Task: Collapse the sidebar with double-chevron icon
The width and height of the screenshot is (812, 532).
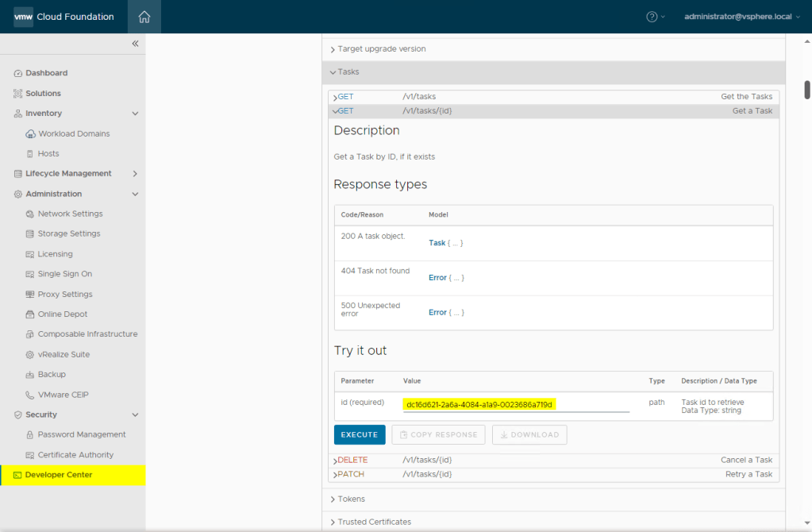Action: pos(135,44)
